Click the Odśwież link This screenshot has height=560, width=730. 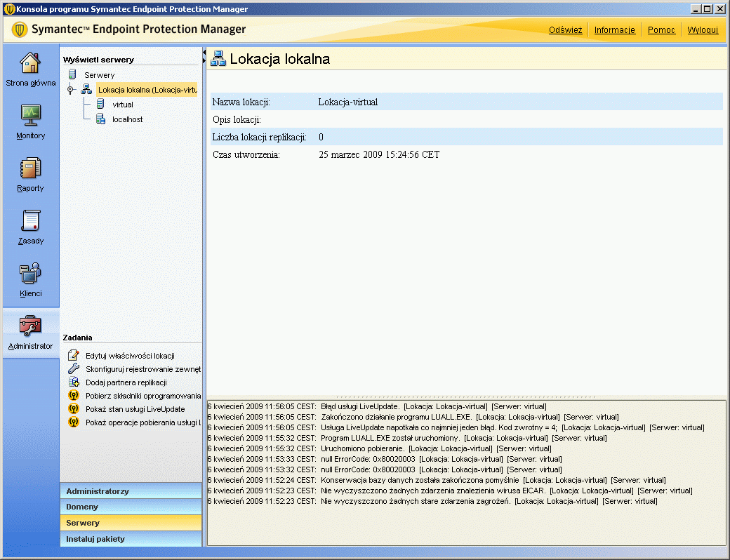565,29
